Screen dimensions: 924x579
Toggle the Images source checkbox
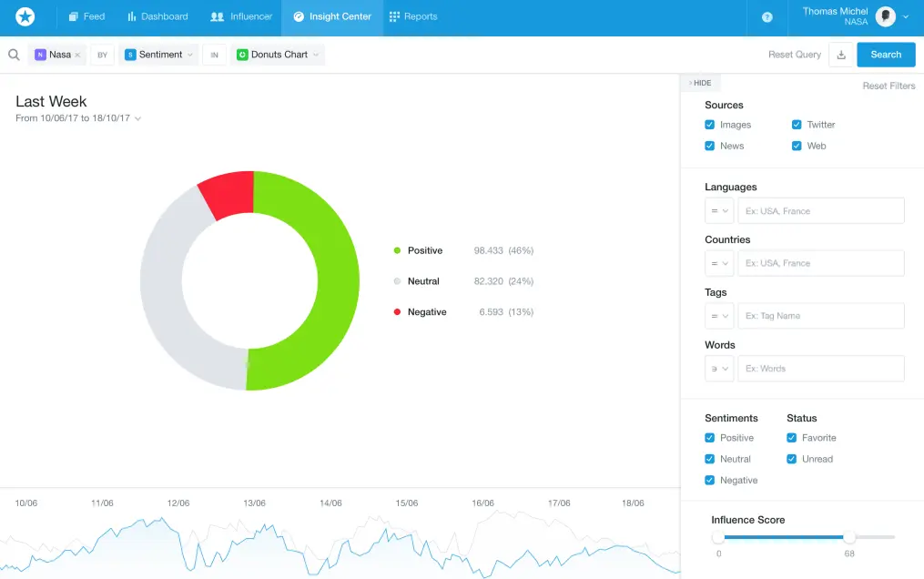click(x=710, y=125)
